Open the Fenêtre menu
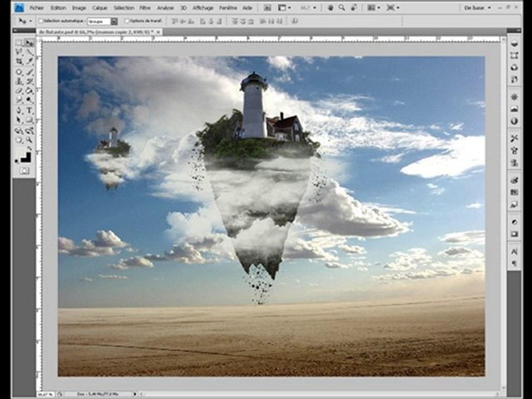 228,7
